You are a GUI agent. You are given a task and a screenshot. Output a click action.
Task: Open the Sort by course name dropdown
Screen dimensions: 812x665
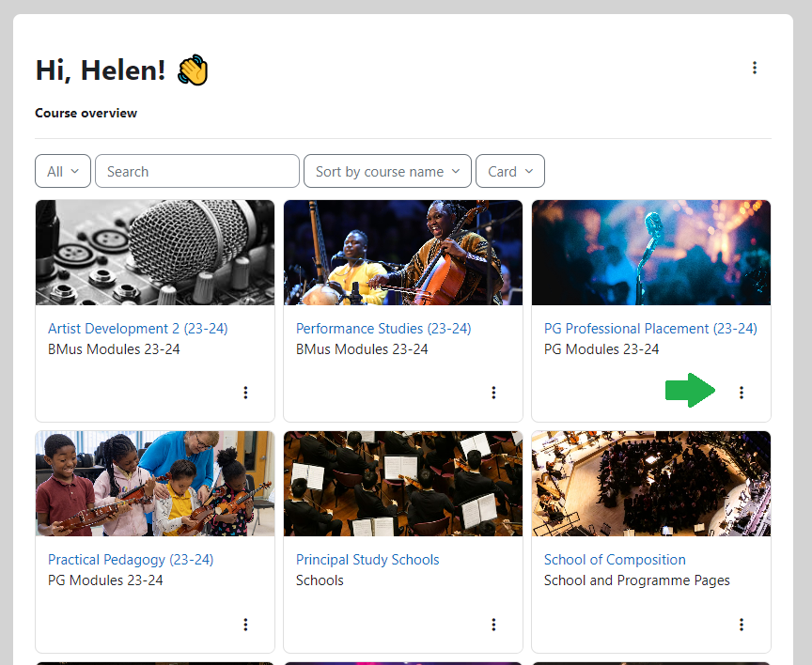click(387, 171)
